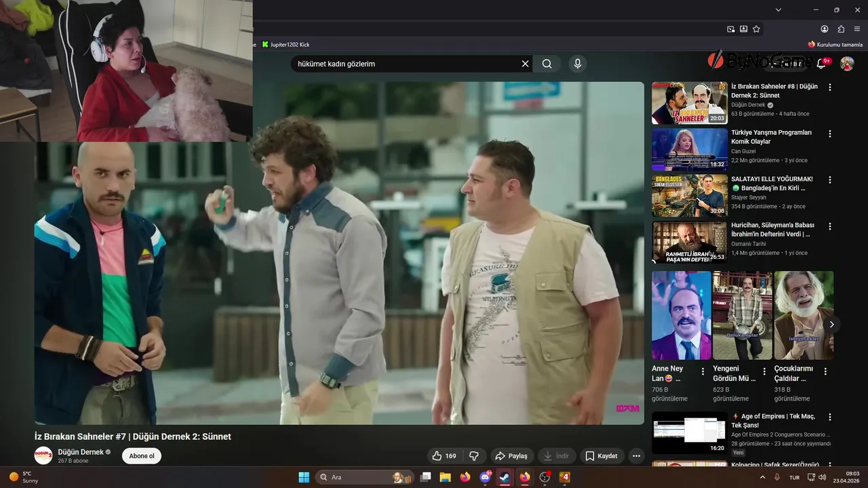
Task: Open options for Age of Empires video
Action: point(829,417)
